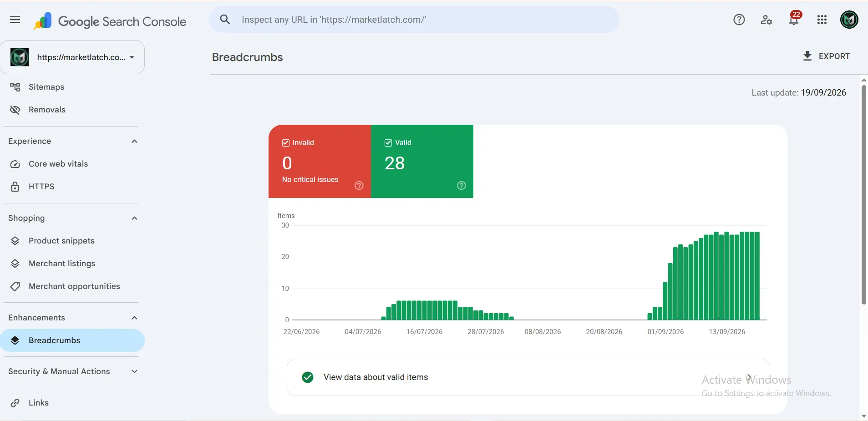Open View data about valid items
Image resolution: width=868 pixels, height=421 pixels.
coord(528,377)
